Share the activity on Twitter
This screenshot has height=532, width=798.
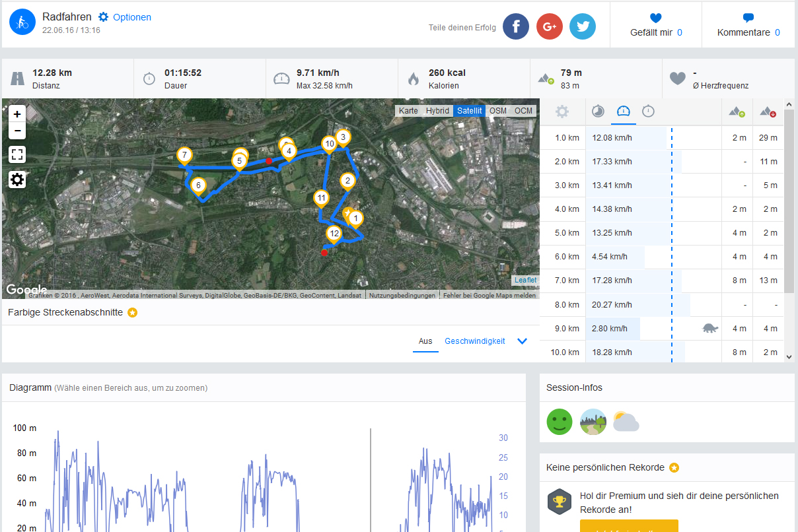(583, 26)
